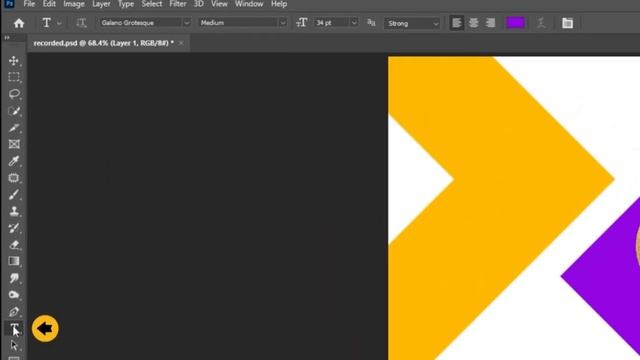The image size is (640, 360).
Task: Select the Sponge tool
Action: (x=14, y=295)
